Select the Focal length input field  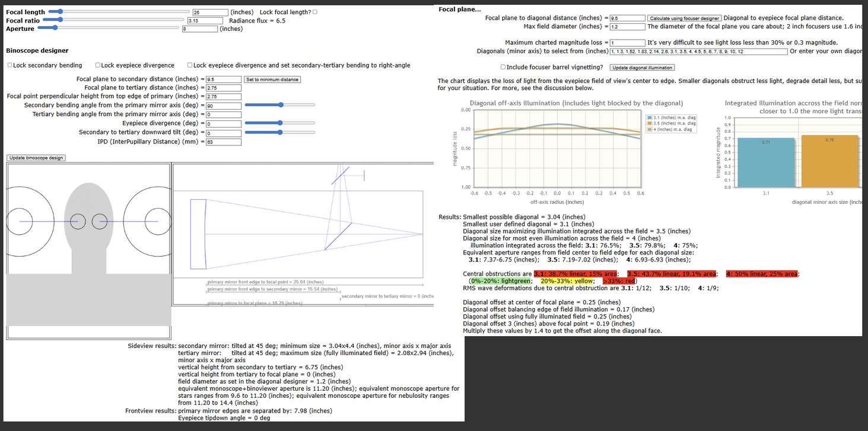[211, 12]
